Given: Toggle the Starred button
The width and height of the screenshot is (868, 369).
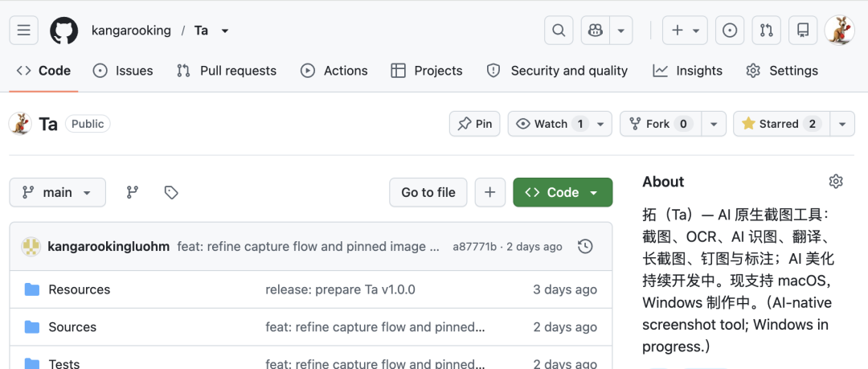Looking at the screenshot, I should click(781, 124).
